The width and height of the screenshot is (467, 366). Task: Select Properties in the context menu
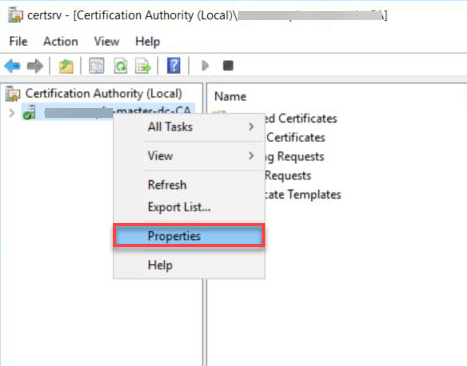[x=189, y=236]
